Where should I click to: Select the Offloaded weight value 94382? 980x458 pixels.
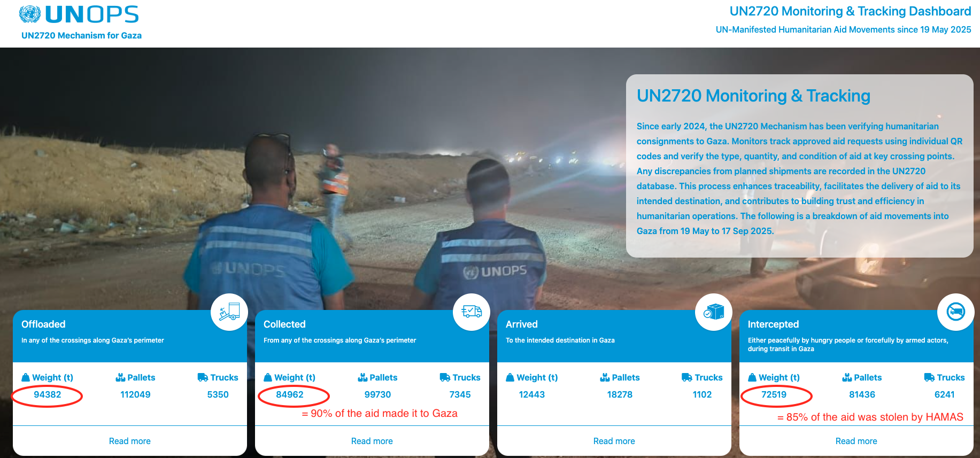pyautogui.click(x=48, y=394)
